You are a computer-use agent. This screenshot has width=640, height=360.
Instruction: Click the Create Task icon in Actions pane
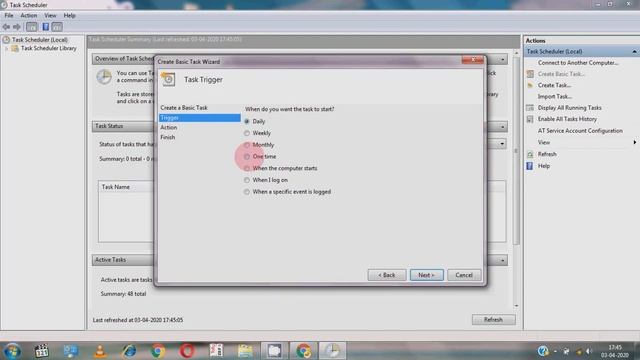tap(530, 85)
